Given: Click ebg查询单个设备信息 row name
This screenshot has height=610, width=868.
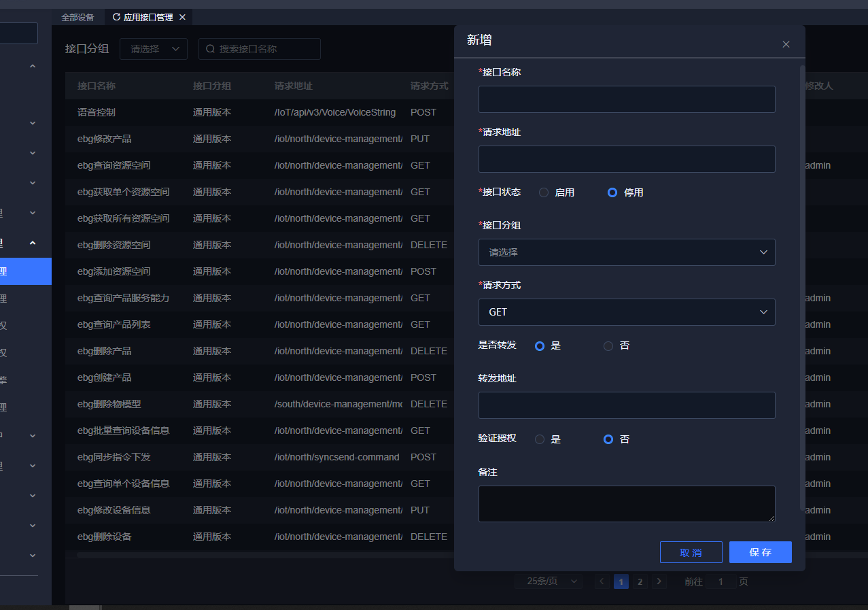Looking at the screenshot, I should 124,484.
